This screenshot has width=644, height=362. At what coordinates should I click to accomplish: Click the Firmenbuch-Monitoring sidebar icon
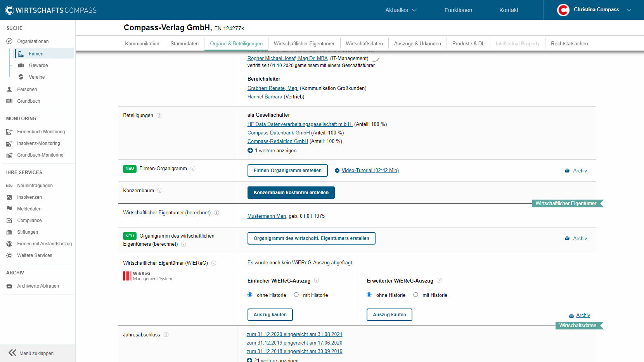[x=9, y=132]
